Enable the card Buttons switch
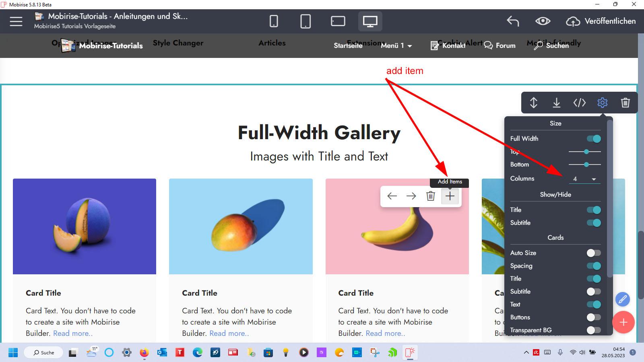Screen dimensions: 644x362 [x=594, y=317]
